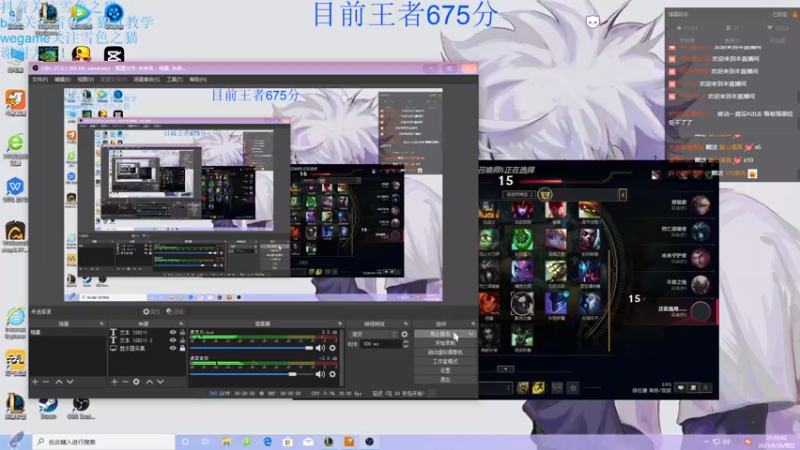Toggle the lock on the second text source
The width and height of the screenshot is (800, 450).
click(x=182, y=340)
